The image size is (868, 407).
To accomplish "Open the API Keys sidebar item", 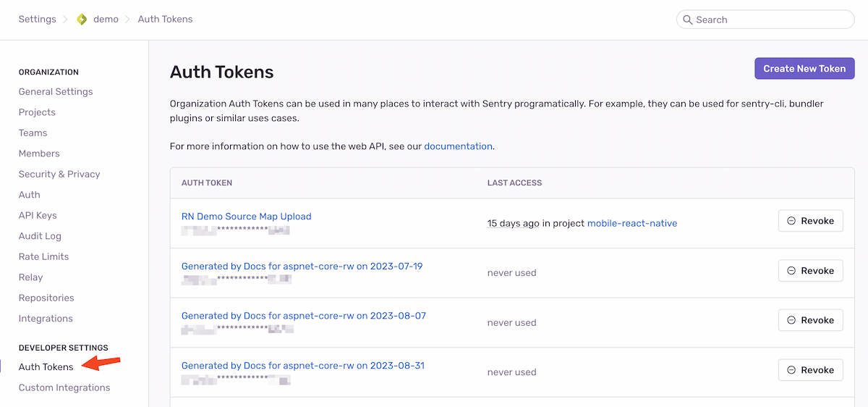I will [x=38, y=216].
